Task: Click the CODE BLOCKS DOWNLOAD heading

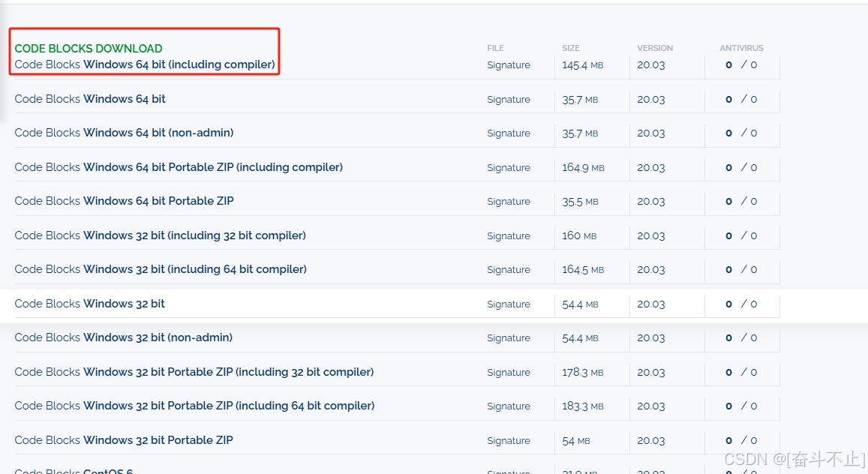Action: 89,49
